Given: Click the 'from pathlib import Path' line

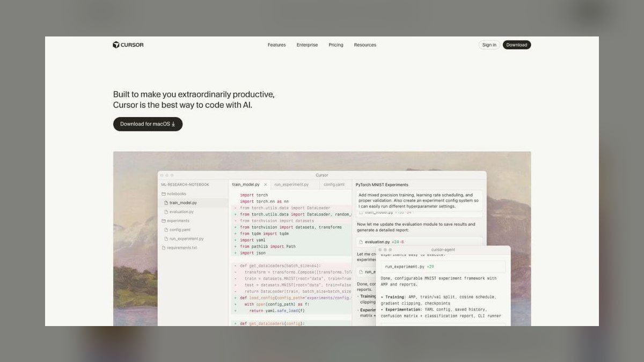Looking at the screenshot, I should (x=268, y=247).
